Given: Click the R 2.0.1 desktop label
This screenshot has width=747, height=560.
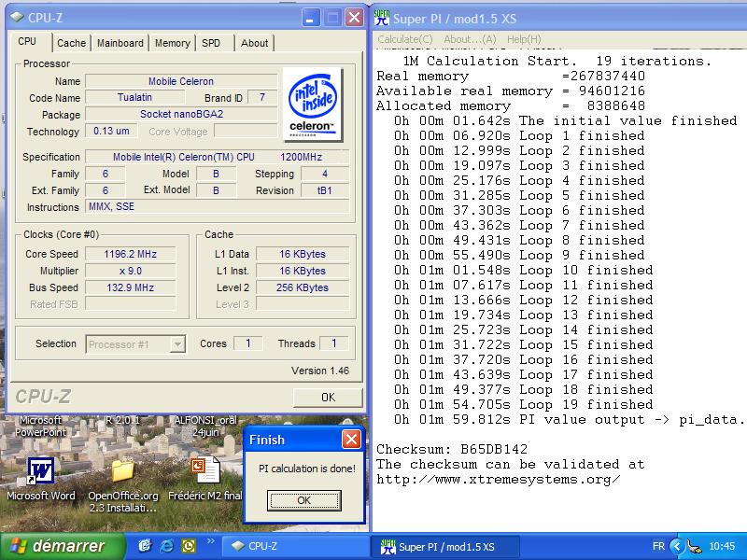Looking at the screenshot, I should tap(122, 420).
